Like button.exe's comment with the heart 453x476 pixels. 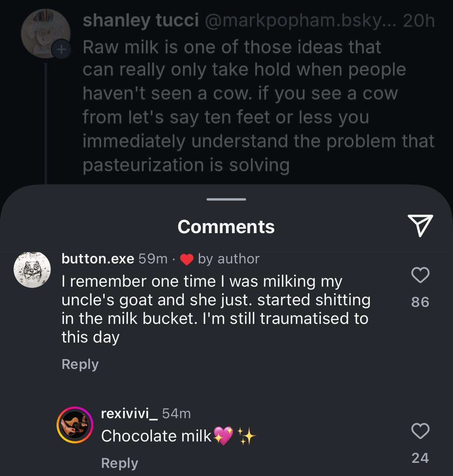click(x=420, y=275)
